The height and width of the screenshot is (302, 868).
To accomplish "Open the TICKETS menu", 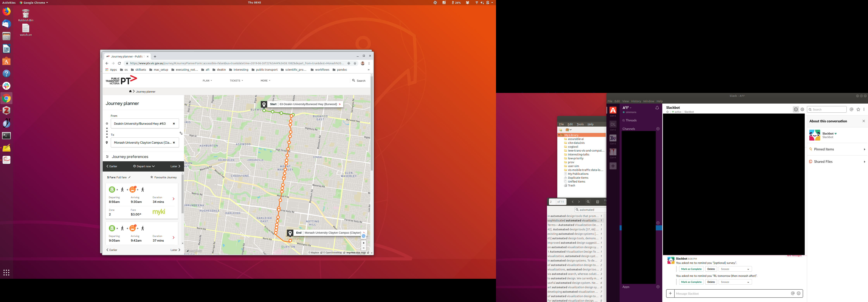I will pos(236,81).
